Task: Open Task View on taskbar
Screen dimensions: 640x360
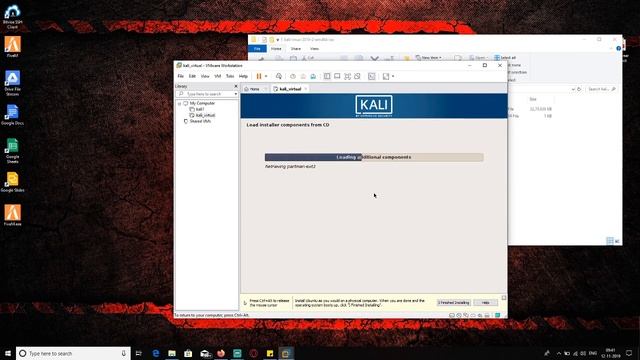Action: (x=139, y=353)
